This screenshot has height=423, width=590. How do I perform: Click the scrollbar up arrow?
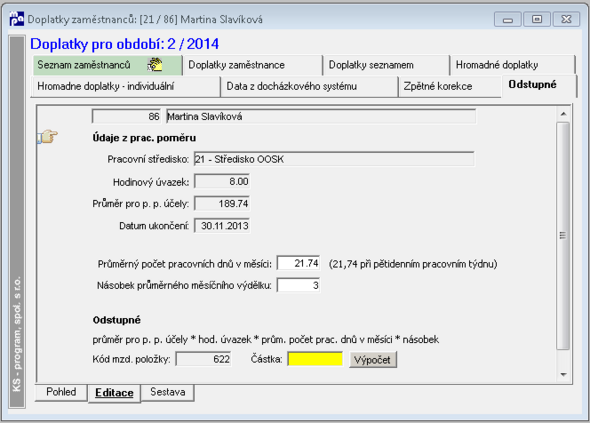pos(563,114)
